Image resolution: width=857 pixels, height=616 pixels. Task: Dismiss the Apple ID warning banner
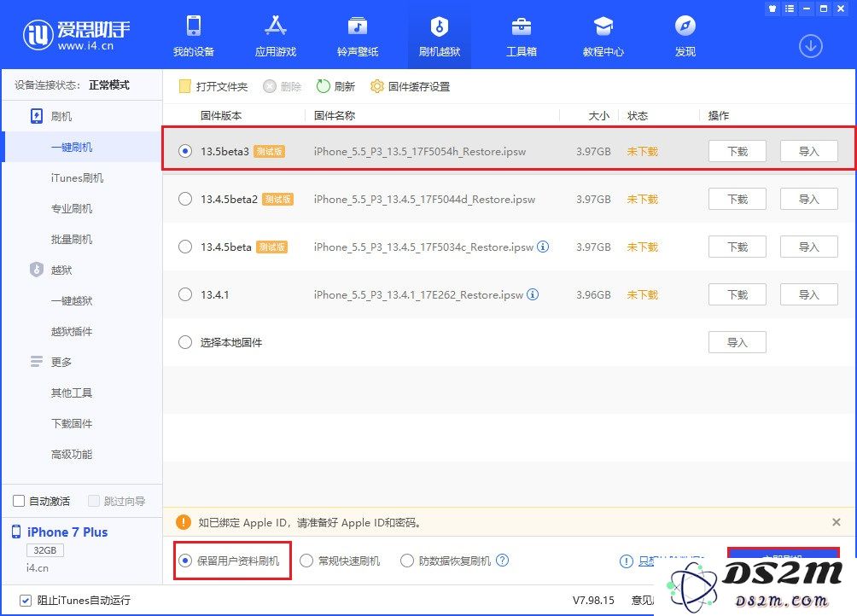click(837, 522)
